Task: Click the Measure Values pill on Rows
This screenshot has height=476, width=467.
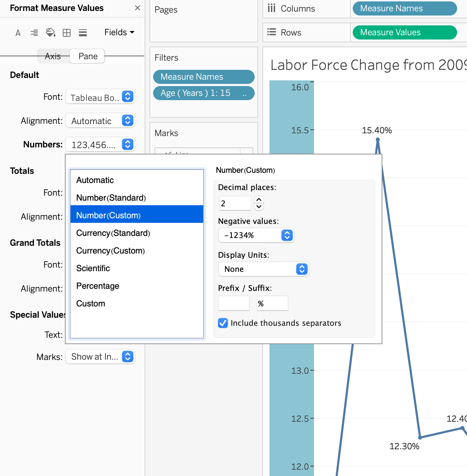Action: pyautogui.click(x=404, y=32)
